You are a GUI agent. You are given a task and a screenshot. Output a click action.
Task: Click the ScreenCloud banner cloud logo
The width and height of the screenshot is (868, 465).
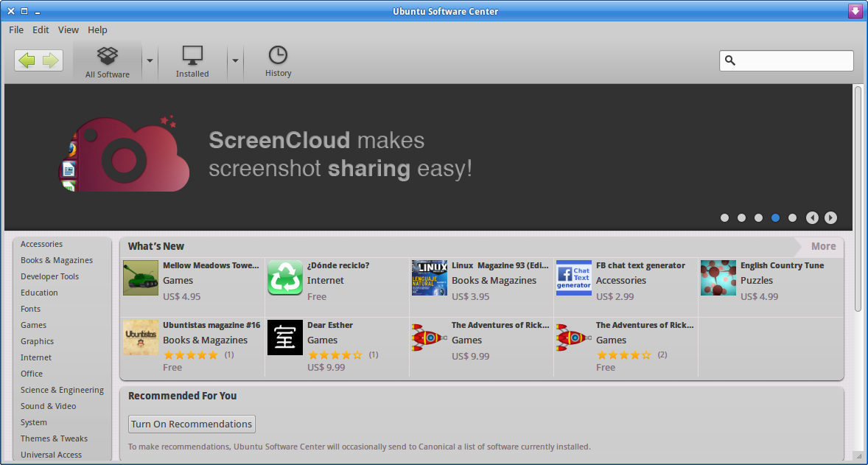[x=124, y=153]
